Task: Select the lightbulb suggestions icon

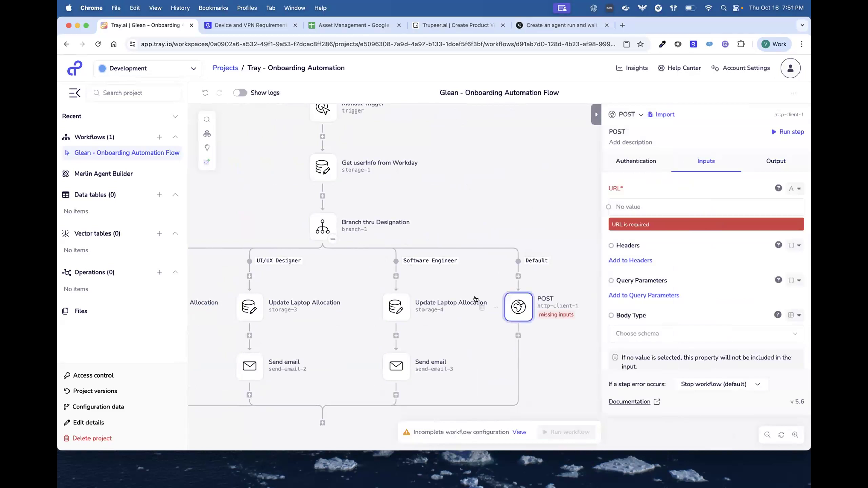Action: coord(207,147)
